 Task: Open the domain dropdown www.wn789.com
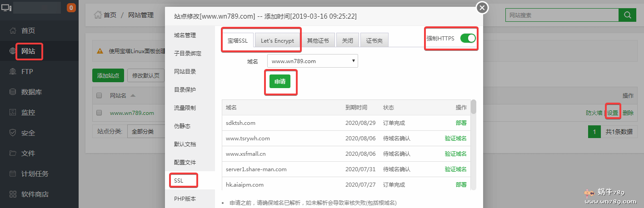(x=312, y=61)
